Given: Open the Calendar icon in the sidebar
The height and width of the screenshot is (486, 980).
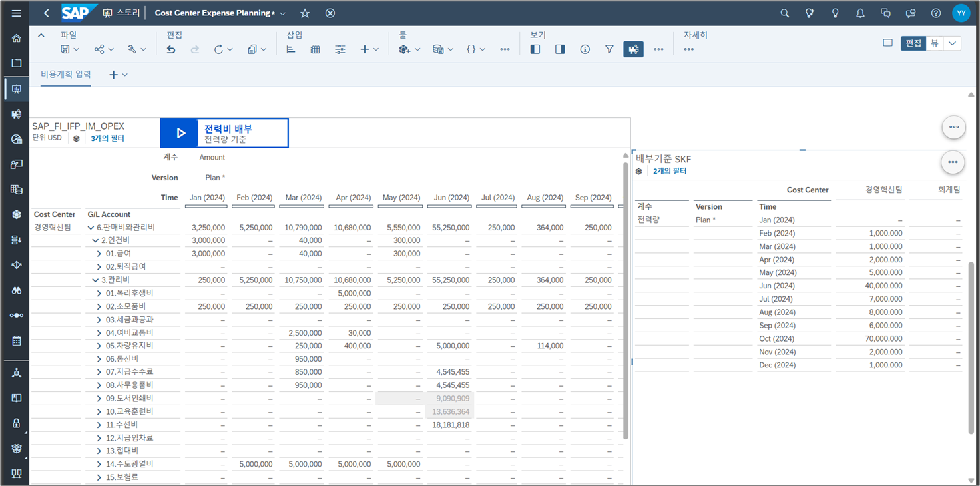Looking at the screenshot, I should tap(17, 340).
